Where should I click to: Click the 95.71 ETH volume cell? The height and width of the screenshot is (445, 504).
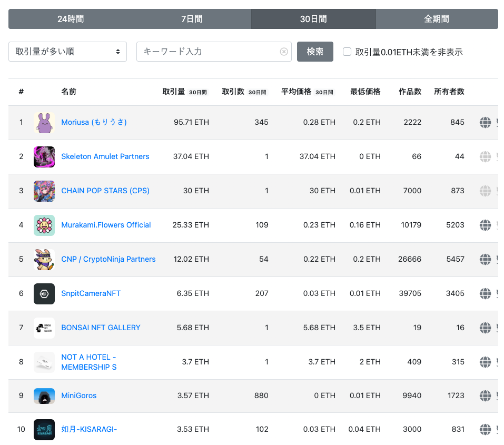pyautogui.click(x=192, y=122)
